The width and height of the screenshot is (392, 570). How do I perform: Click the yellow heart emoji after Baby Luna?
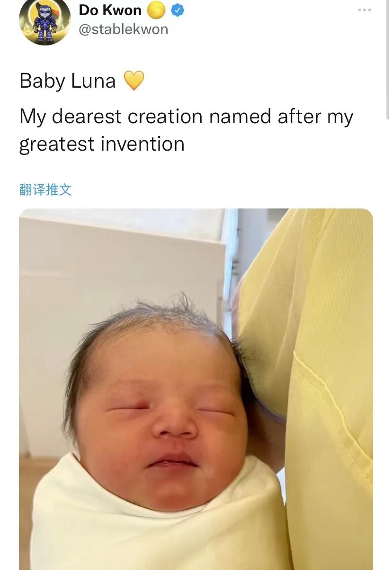click(134, 81)
